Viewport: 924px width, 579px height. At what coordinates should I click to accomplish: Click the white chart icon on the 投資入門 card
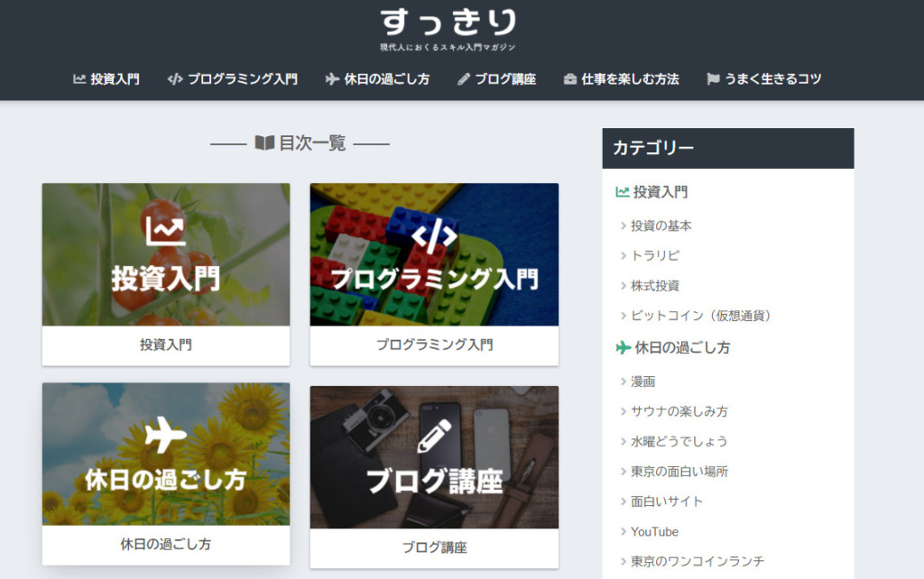pos(166,231)
